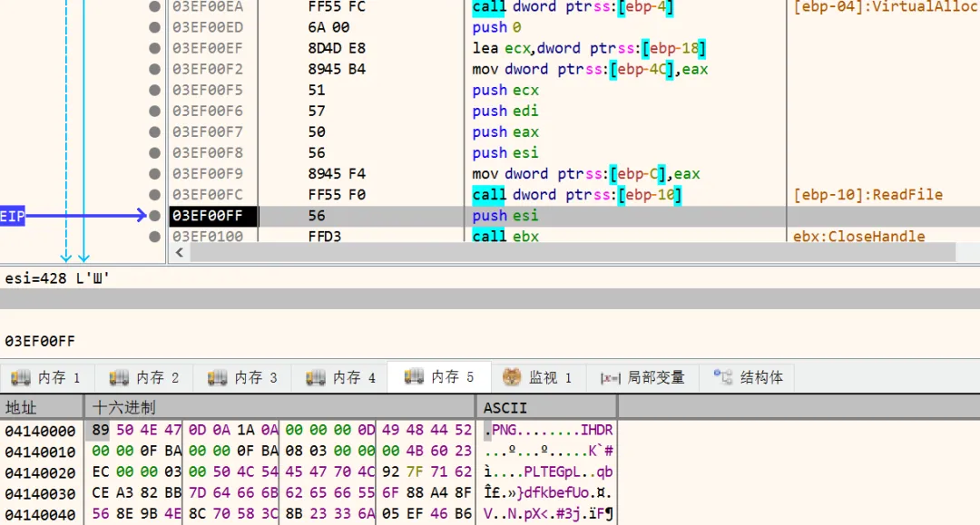Select the mov [ebp-4C],eax instruction
Screen dimensions: 980x525
pyautogui.click(x=590, y=69)
